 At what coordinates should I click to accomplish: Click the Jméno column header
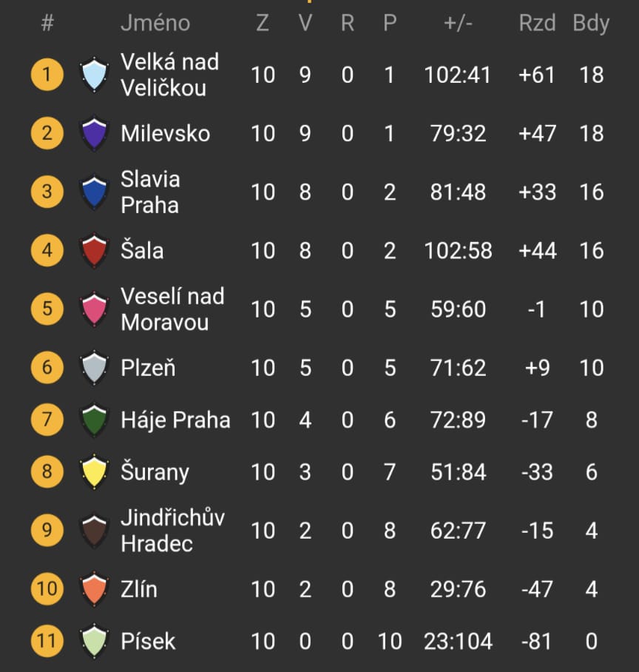(x=155, y=23)
